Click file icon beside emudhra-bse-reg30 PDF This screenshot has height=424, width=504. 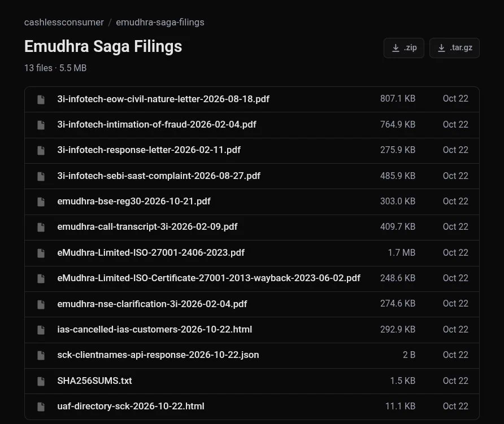[41, 202]
